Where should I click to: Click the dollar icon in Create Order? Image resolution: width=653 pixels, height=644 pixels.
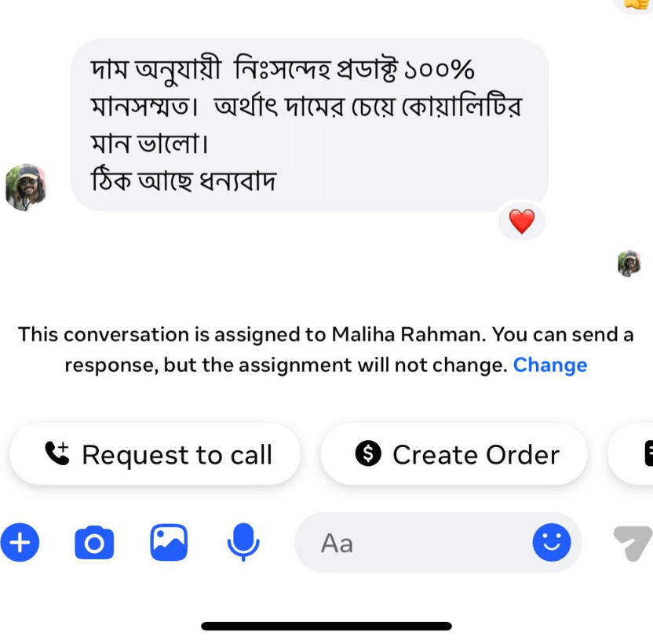(x=368, y=453)
